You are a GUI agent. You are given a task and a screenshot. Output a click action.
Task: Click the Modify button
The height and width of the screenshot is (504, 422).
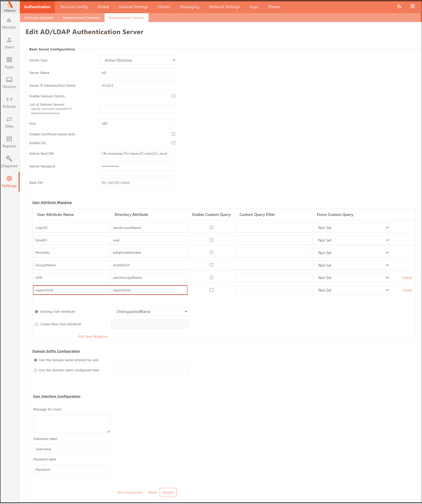tap(168, 493)
